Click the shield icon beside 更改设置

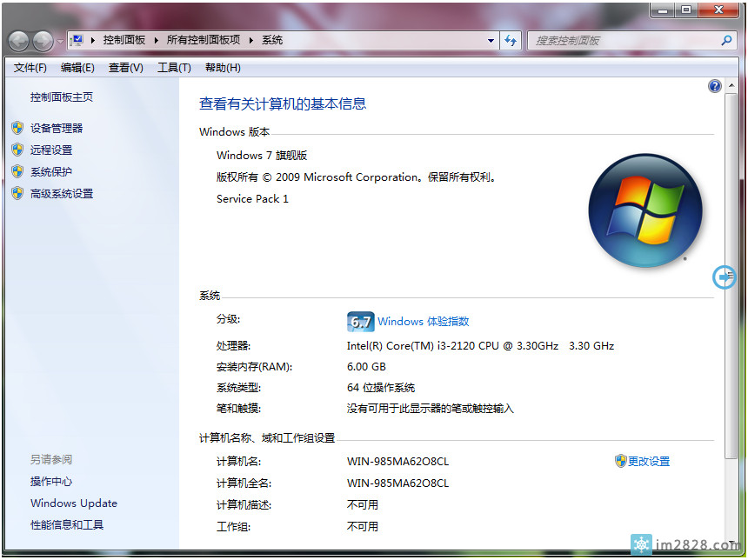tap(620, 461)
